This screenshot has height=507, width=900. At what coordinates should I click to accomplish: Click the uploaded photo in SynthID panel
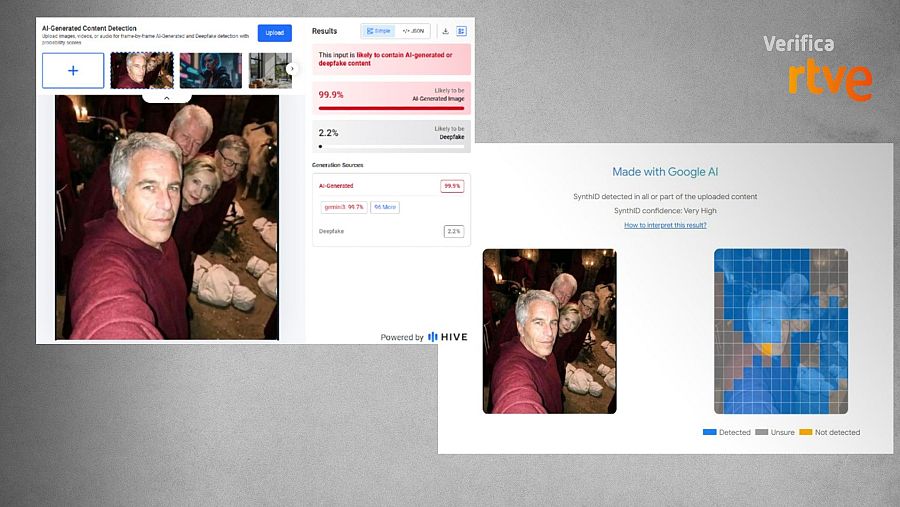click(549, 331)
